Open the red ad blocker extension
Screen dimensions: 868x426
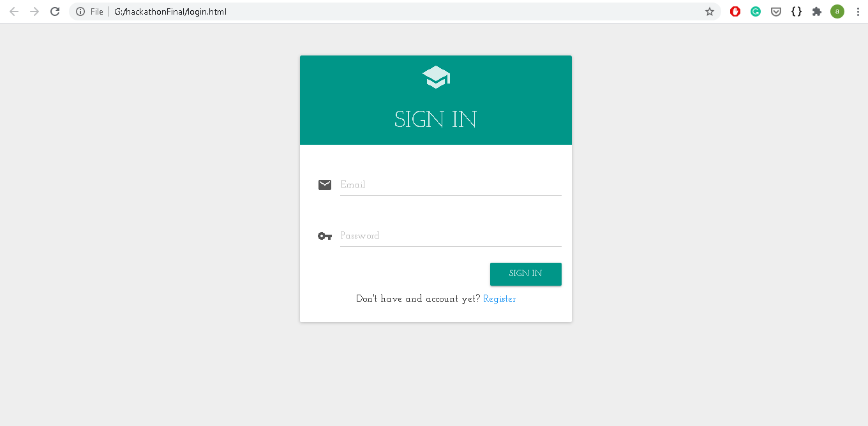(x=735, y=11)
